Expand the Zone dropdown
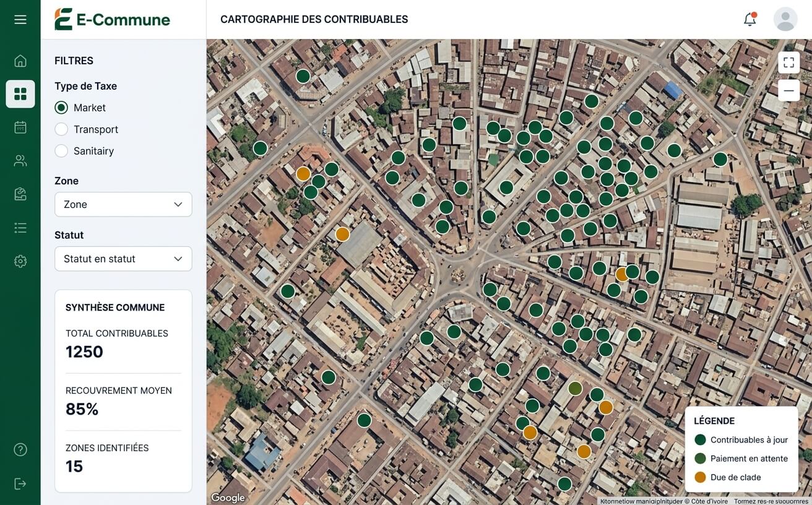This screenshot has width=812, height=505. point(123,204)
